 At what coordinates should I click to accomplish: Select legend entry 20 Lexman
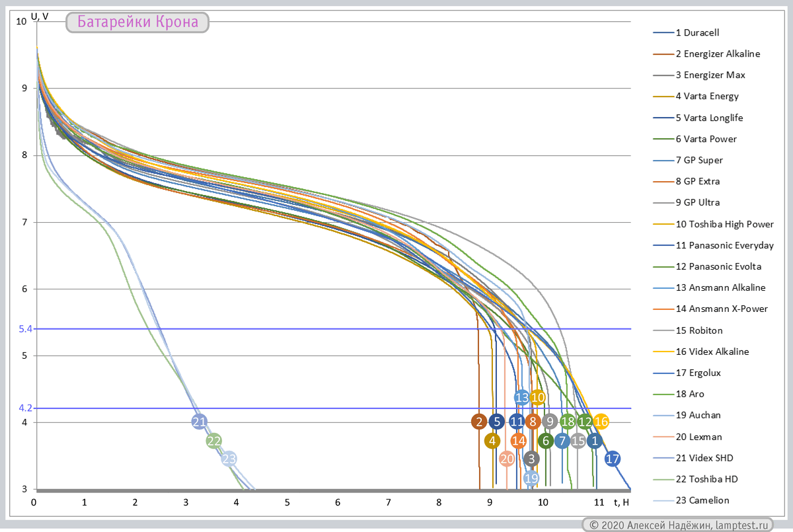687,437
